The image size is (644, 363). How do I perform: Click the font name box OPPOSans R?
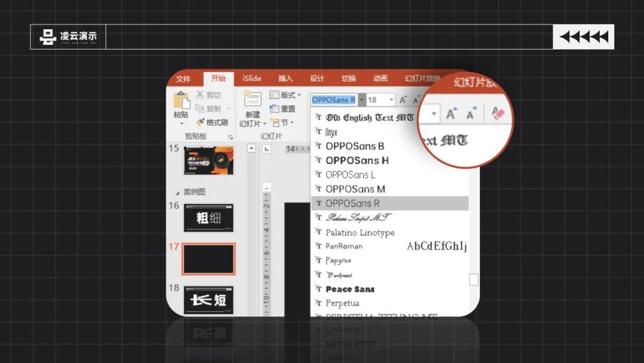click(x=334, y=100)
